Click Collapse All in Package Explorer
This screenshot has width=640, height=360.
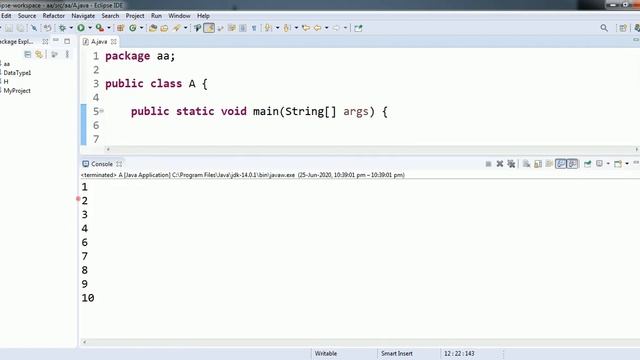(27, 54)
